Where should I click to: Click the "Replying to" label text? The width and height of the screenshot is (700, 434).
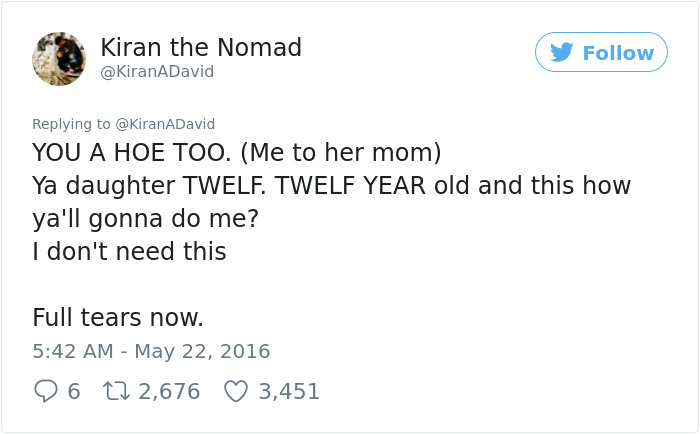coord(71,124)
